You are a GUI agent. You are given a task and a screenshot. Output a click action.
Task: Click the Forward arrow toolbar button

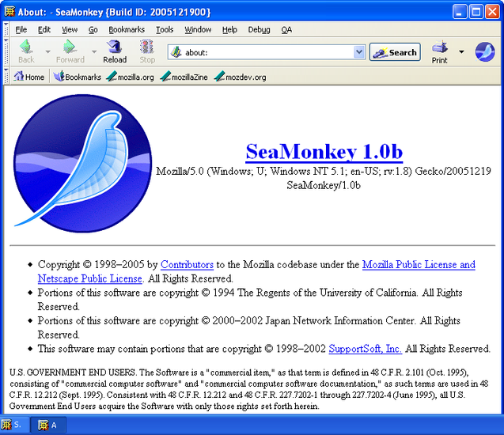70,51
